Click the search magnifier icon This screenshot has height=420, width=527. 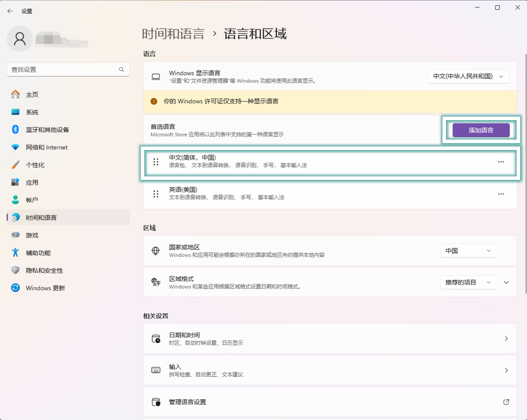pos(121,70)
